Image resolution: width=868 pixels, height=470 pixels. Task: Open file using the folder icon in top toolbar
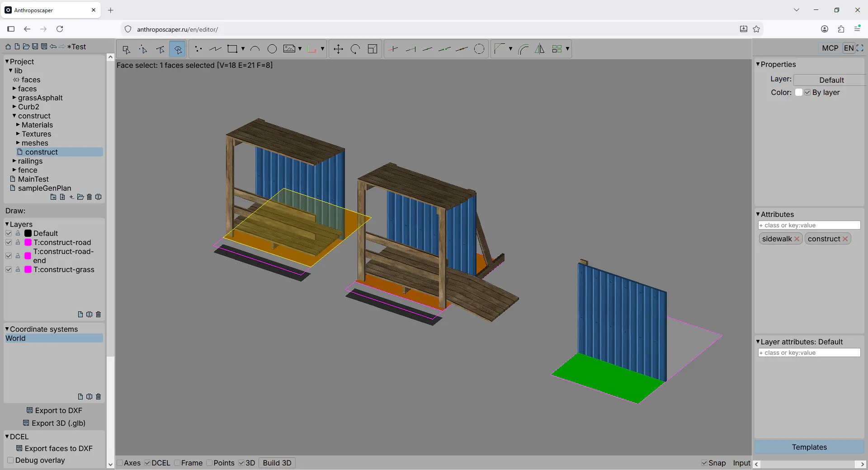point(26,47)
